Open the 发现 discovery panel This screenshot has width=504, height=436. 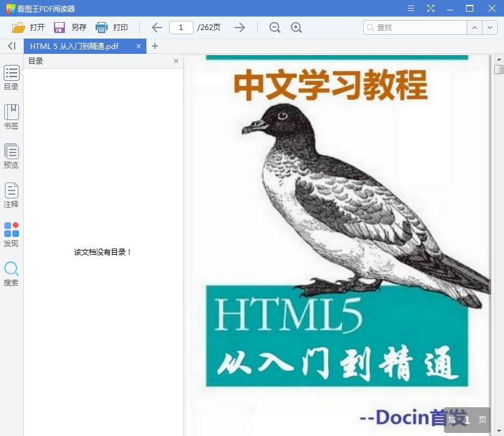[11, 233]
